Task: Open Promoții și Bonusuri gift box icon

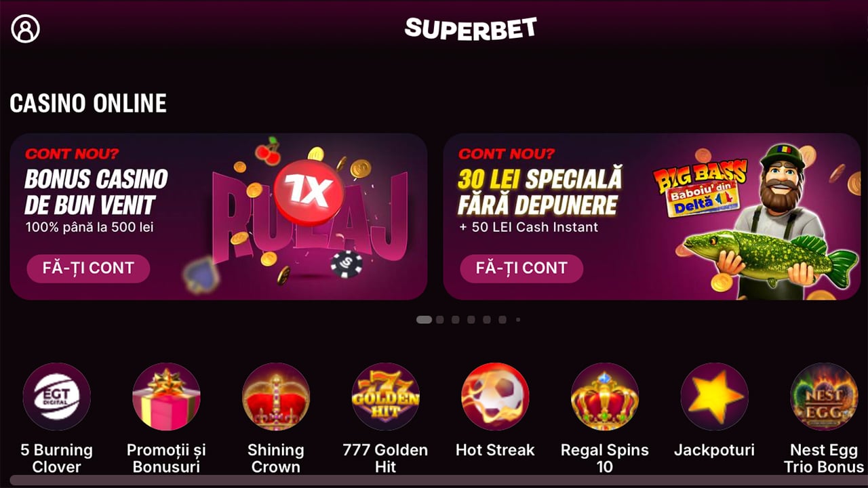Action: pos(166,396)
